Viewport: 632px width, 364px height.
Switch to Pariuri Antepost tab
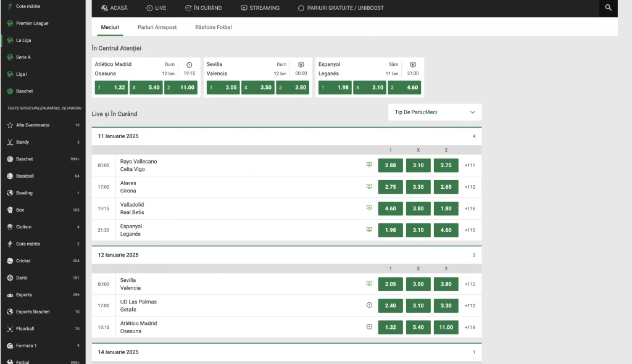point(157,27)
